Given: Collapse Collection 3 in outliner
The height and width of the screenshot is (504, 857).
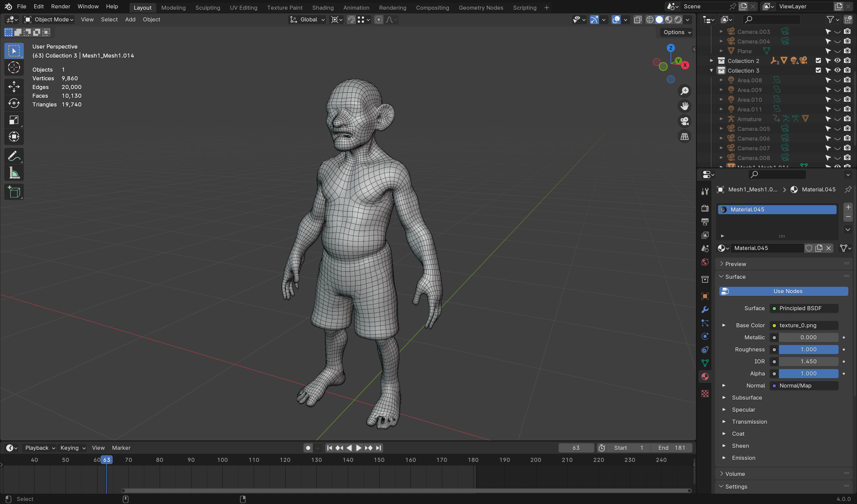Looking at the screenshot, I should pos(711,70).
